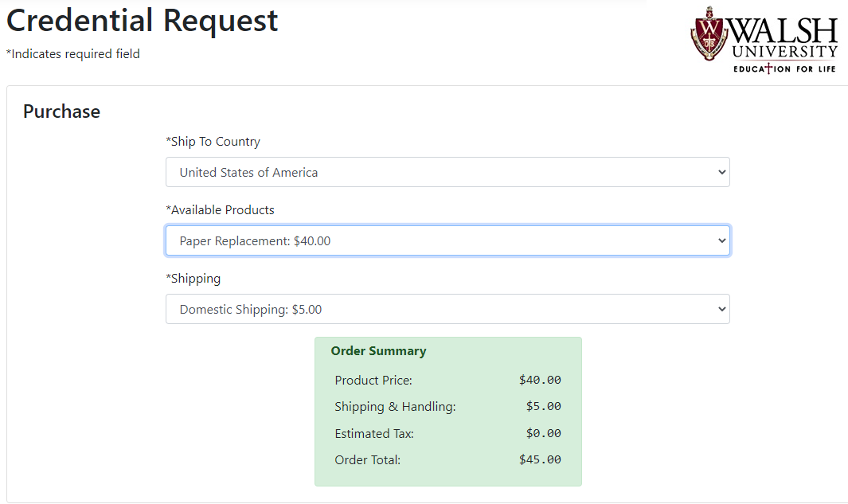Click the Order Summary heading
The width and height of the screenshot is (848, 504).
(x=378, y=351)
